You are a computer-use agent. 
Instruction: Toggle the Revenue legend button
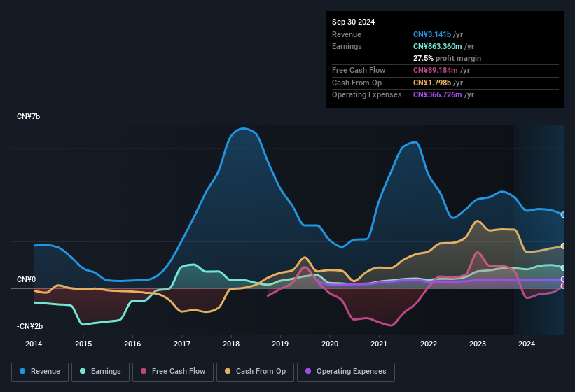pos(40,371)
